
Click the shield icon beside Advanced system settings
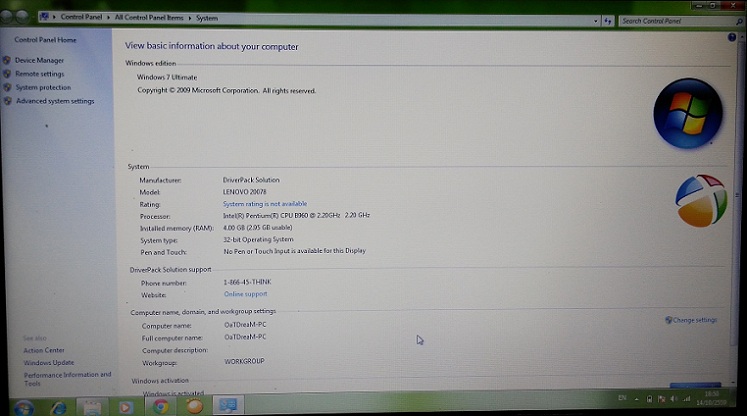(x=8, y=101)
